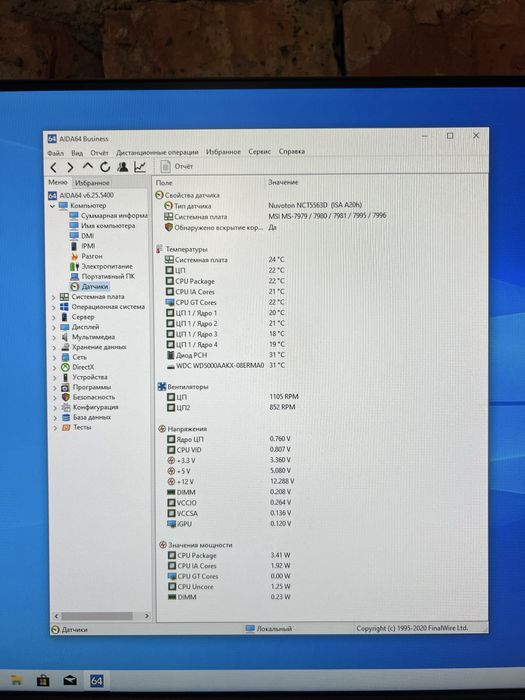The width and height of the screenshot is (525, 700).
Task: Expand the Сервер tree node
Action: coord(54,317)
